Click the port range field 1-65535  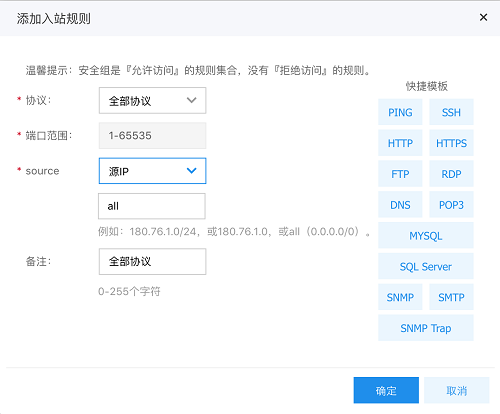[x=152, y=136]
